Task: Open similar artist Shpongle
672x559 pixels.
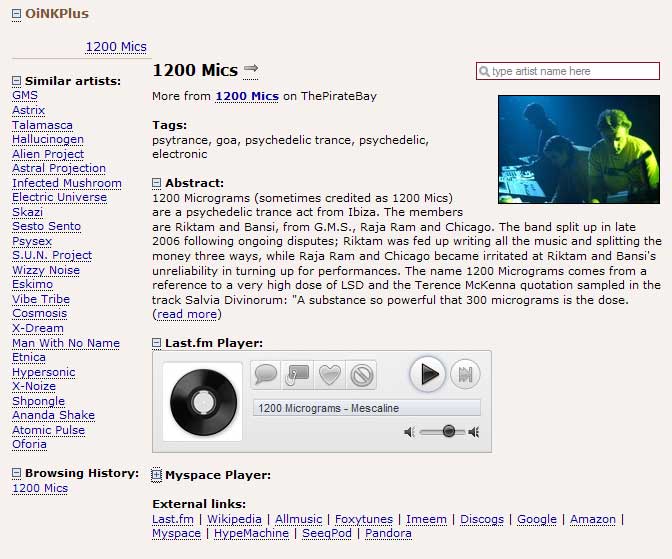Action: [39, 401]
